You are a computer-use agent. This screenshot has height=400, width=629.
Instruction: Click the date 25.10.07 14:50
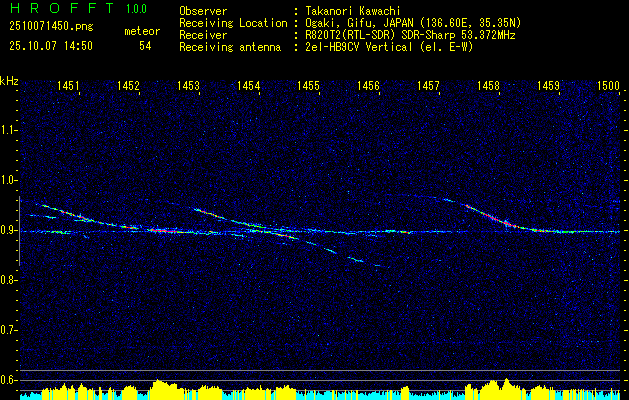point(51,46)
